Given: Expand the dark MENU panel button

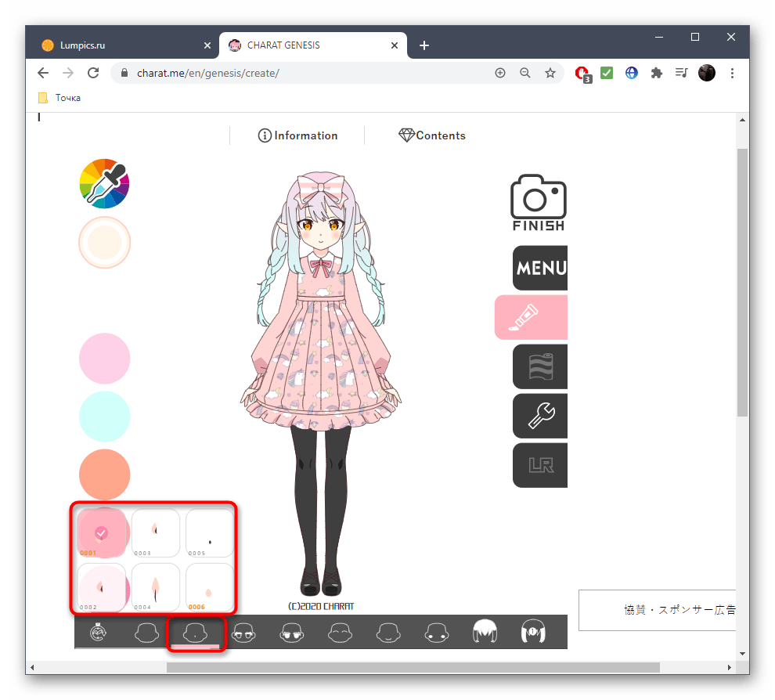Looking at the screenshot, I should tap(540, 269).
